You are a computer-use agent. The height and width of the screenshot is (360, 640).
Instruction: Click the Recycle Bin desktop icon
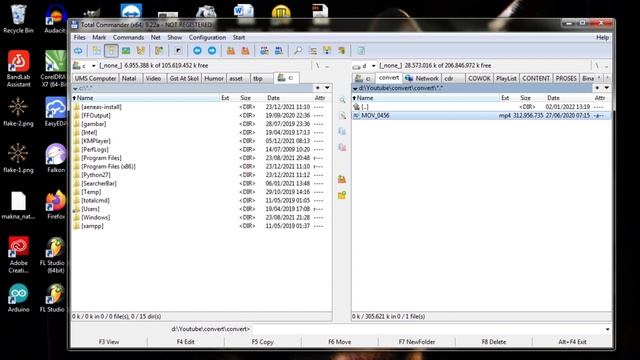point(18,19)
